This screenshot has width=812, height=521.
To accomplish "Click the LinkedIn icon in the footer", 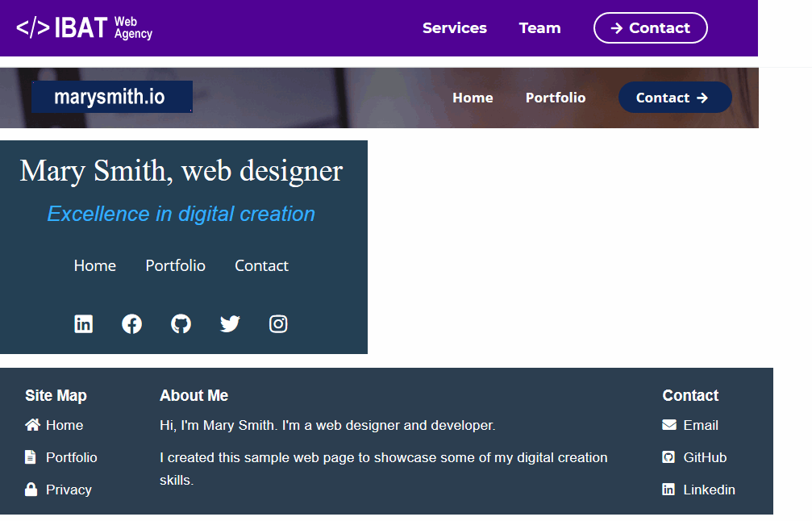I will [669, 490].
